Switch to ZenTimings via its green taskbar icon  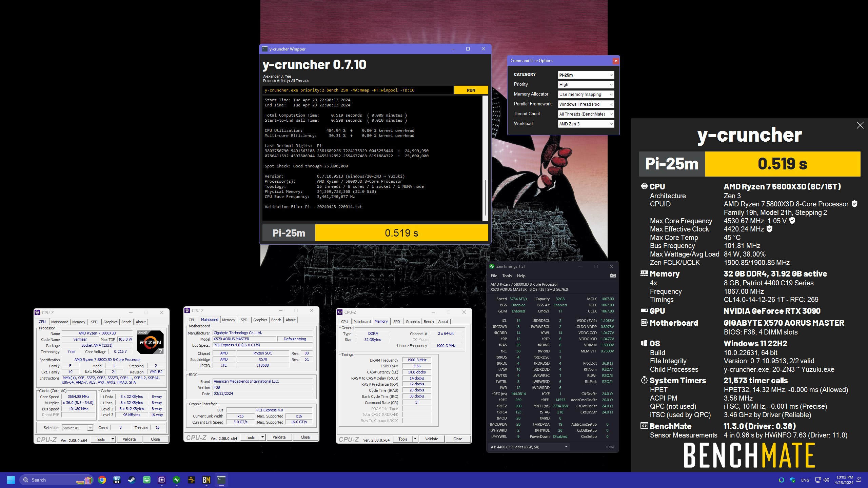click(x=176, y=480)
